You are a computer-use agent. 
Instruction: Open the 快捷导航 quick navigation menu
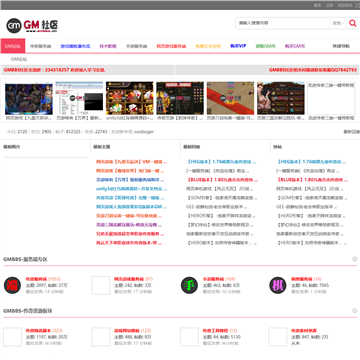click(x=341, y=46)
